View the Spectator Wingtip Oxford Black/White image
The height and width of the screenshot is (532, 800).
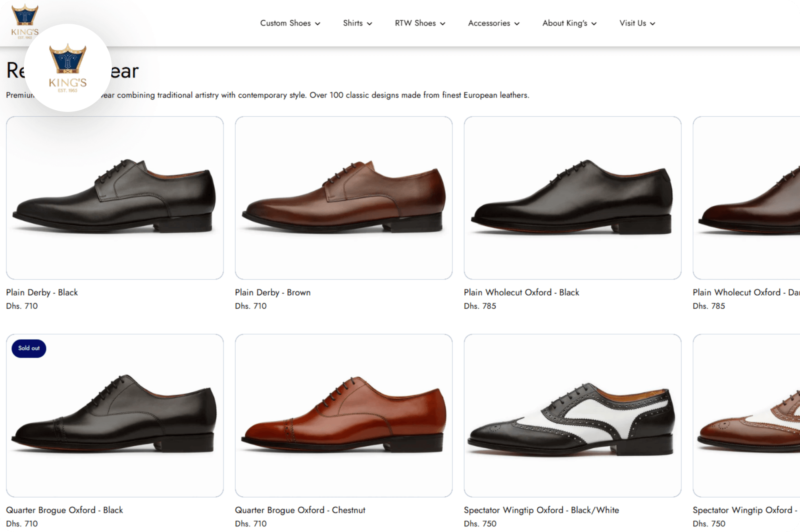click(x=572, y=415)
